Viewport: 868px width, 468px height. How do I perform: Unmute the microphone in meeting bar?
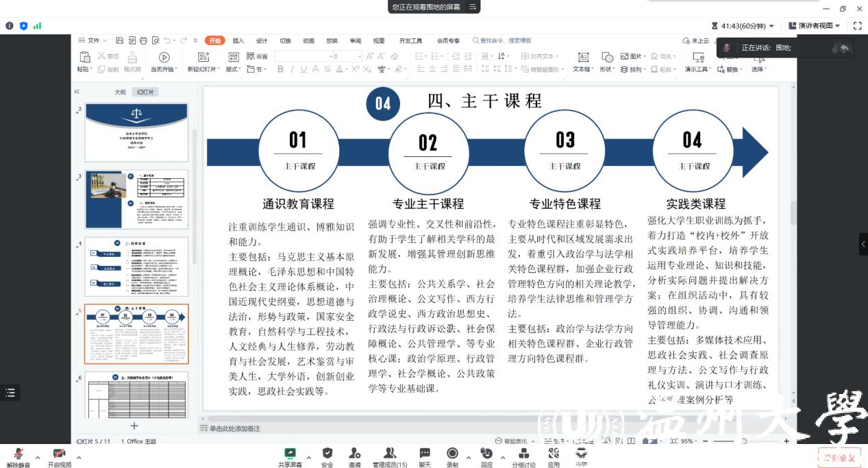(x=18, y=454)
